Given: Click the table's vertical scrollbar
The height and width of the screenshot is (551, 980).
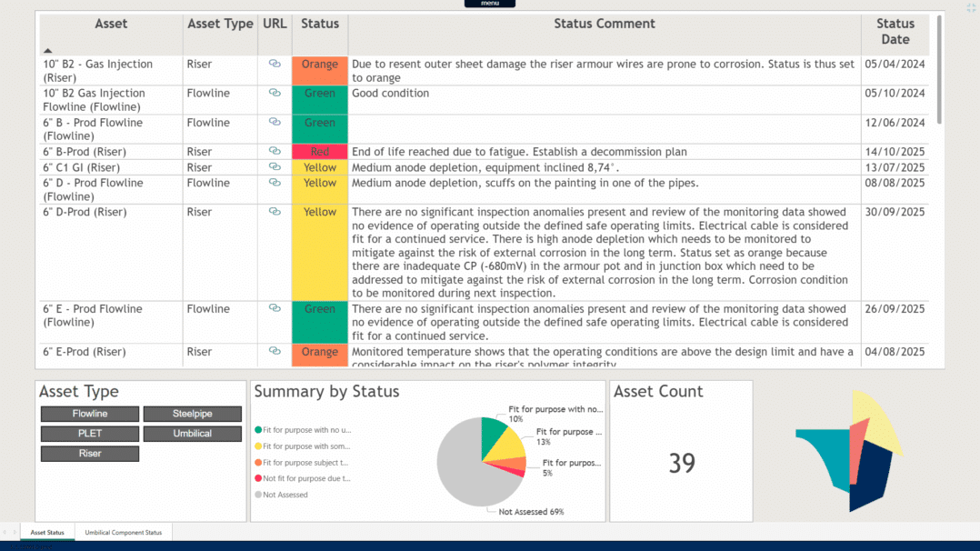Looking at the screenshot, I should click(939, 73).
